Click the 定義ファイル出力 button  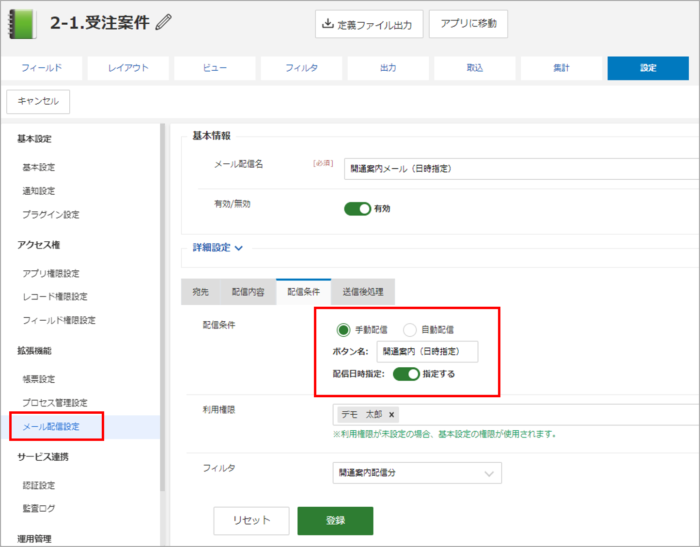[x=369, y=24]
